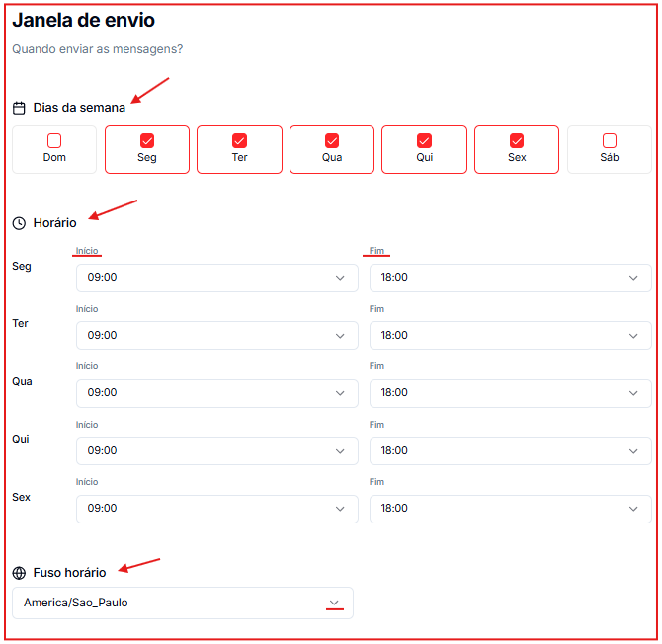Click the Sex row label in Horário
The width and height of the screenshot is (662, 644).
tap(21, 498)
